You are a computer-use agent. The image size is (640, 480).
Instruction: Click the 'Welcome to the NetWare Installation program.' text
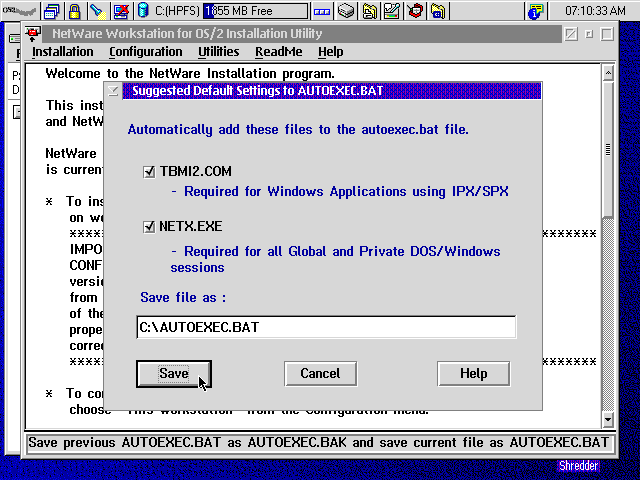(x=190, y=73)
